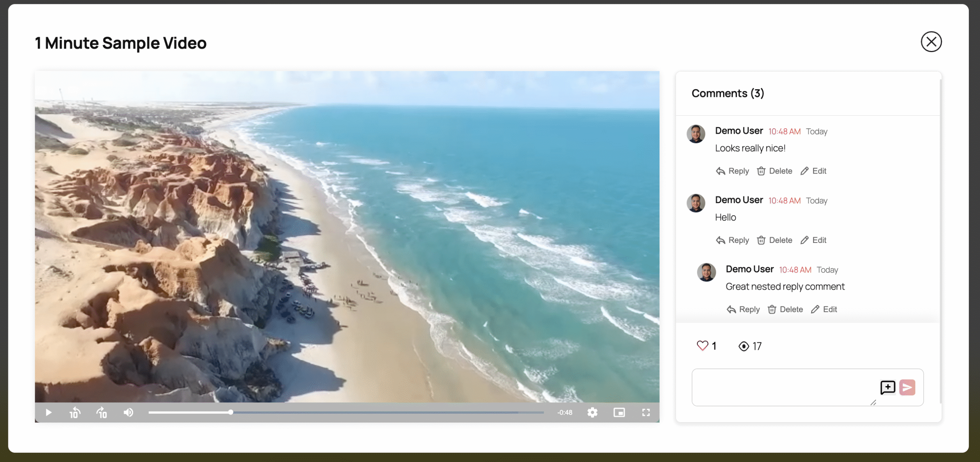Click the views eye icon
This screenshot has height=462, width=980.
[x=743, y=346]
